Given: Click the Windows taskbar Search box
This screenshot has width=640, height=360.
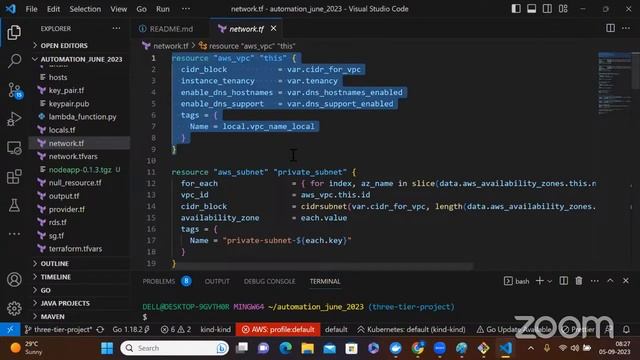Looking at the screenshot, I should click(175, 348).
